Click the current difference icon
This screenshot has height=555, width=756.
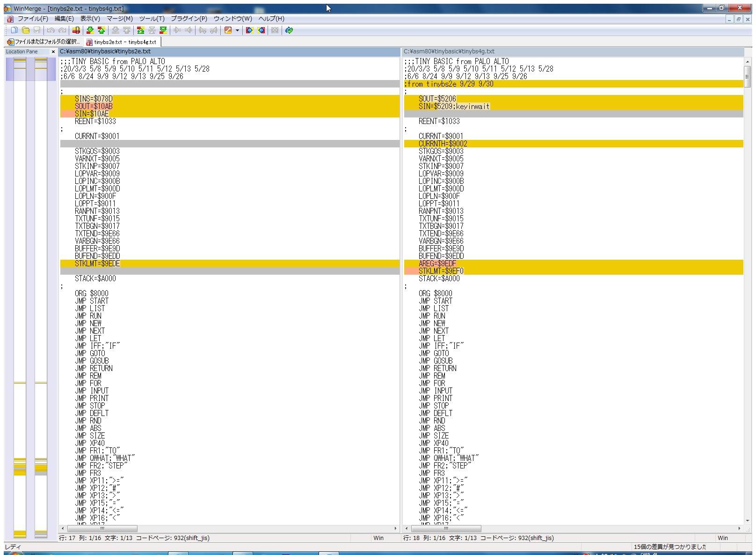(152, 30)
